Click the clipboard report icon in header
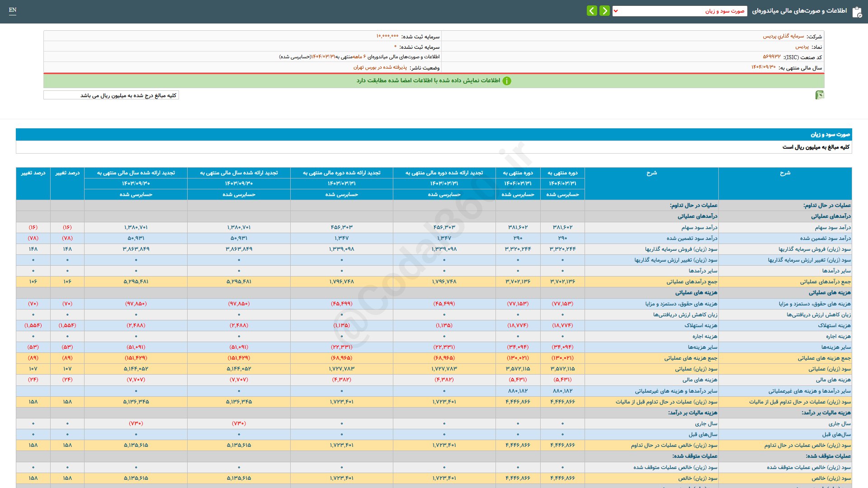The height and width of the screenshot is (488, 868). pyautogui.click(x=857, y=12)
